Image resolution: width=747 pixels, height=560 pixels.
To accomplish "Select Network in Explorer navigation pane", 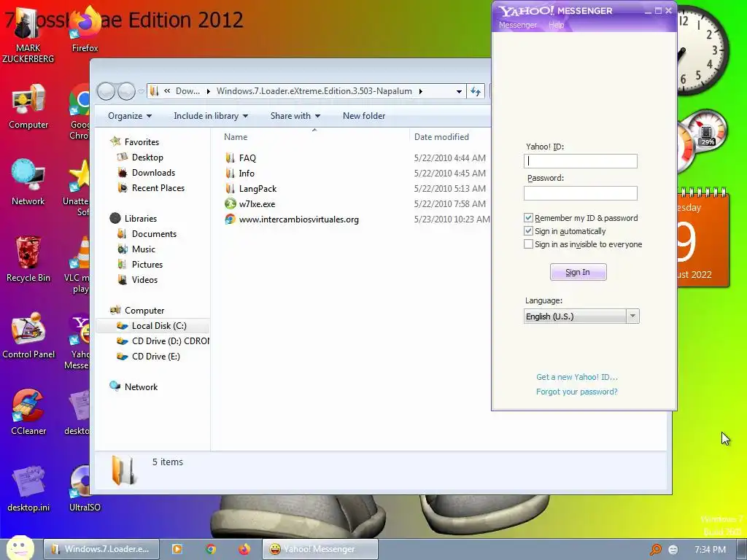I will [141, 386].
